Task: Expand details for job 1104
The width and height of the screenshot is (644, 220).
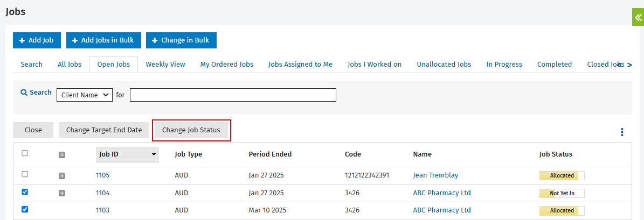Action: [62, 193]
